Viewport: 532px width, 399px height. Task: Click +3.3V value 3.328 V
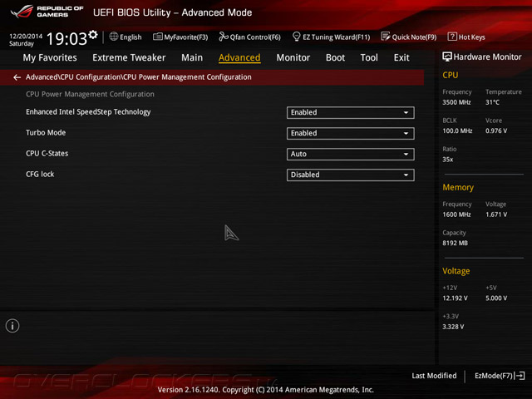453,327
